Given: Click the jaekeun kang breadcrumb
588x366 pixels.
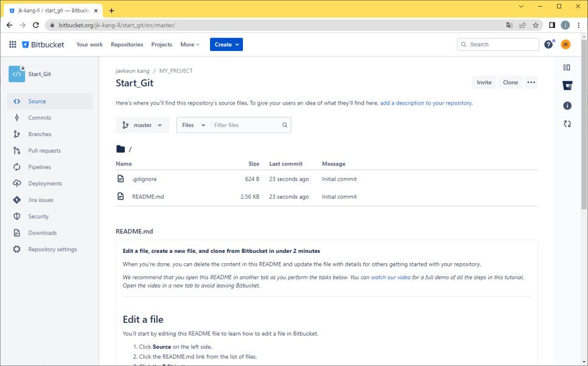Looking at the screenshot, I should 132,71.
